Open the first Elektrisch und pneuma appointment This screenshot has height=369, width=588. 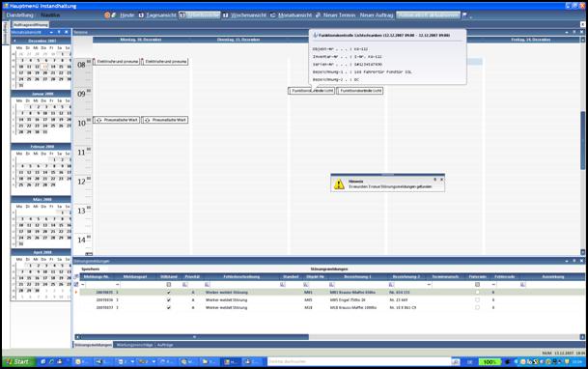(116, 62)
